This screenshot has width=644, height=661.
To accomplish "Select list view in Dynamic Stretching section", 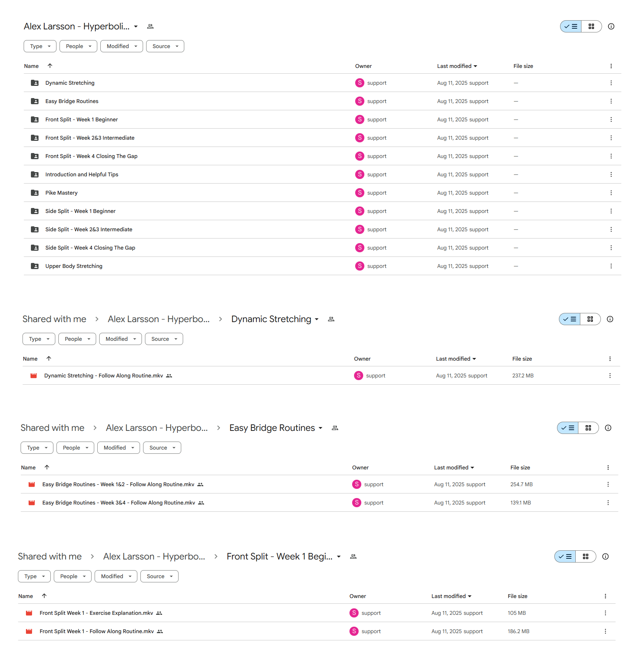I will (x=570, y=319).
